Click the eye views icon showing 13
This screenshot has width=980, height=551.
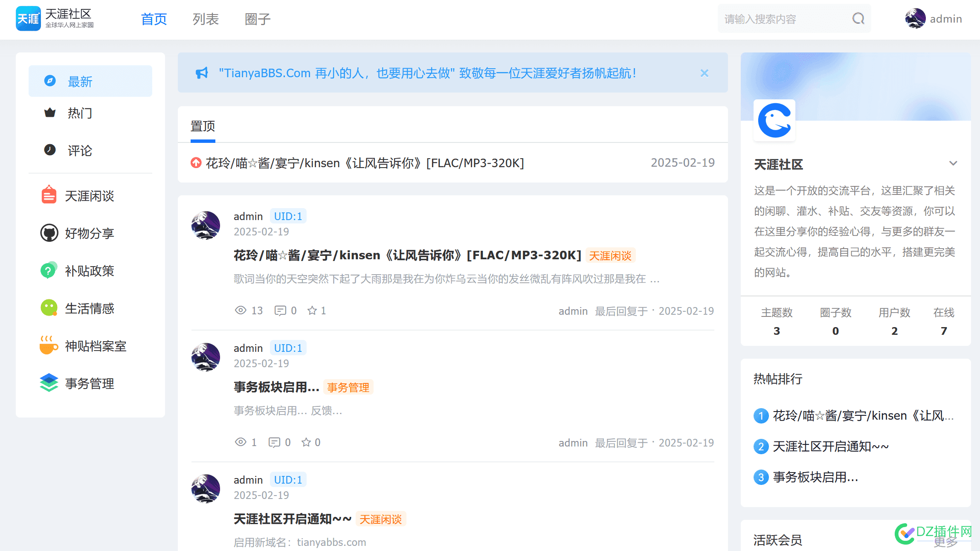[241, 310]
